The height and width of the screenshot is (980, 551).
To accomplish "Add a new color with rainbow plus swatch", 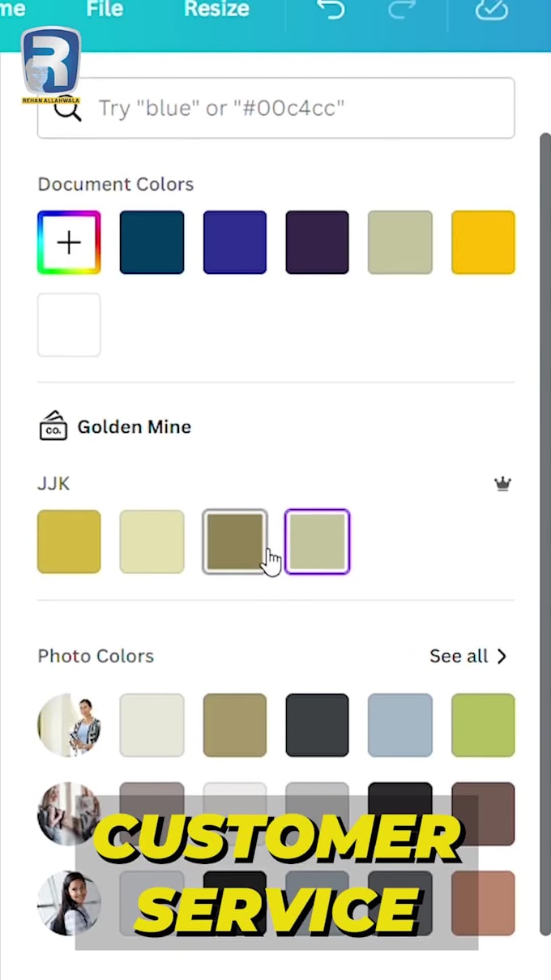I will point(69,242).
